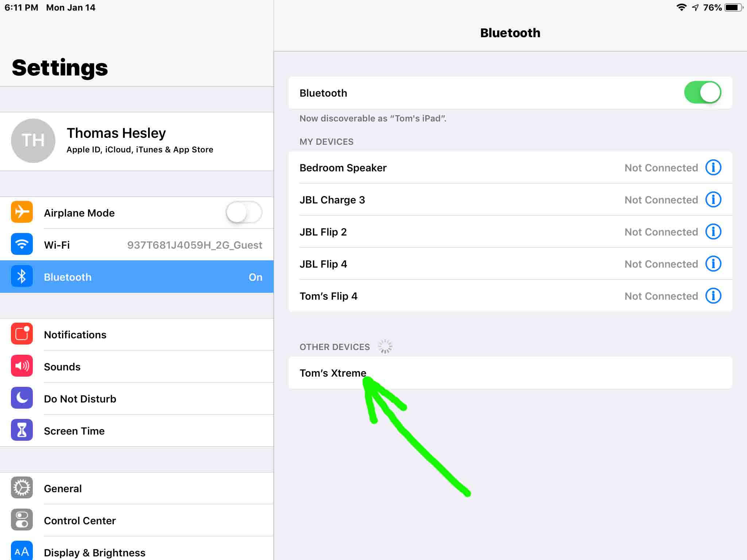Open info for JBL Flip 4
The image size is (747, 560).
click(713, 264)
